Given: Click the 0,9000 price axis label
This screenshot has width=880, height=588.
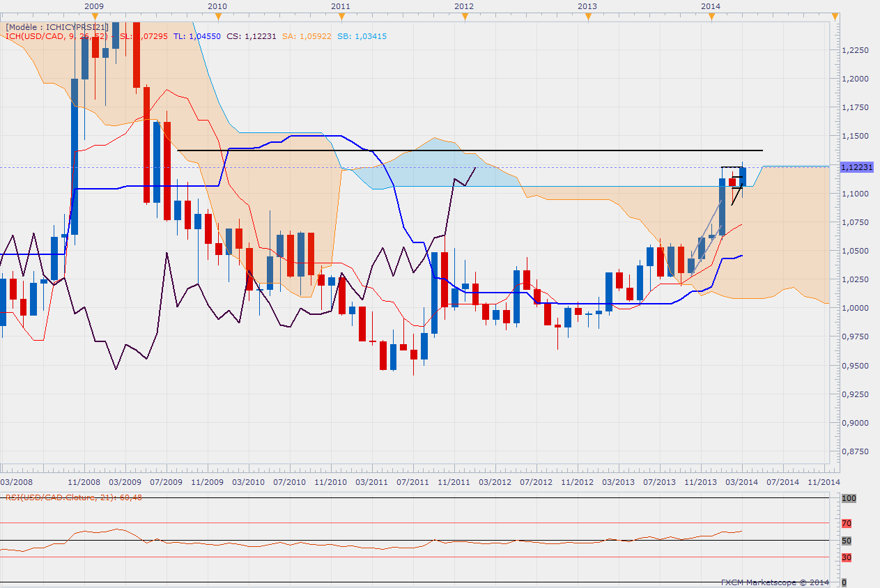Looking at the screenshot, I should click(854, 423).
